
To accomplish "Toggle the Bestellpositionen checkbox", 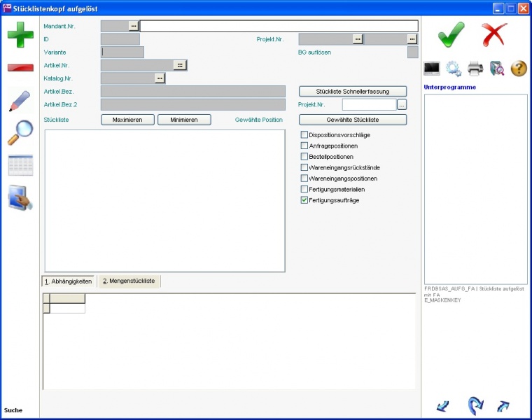I will (304, 157).
